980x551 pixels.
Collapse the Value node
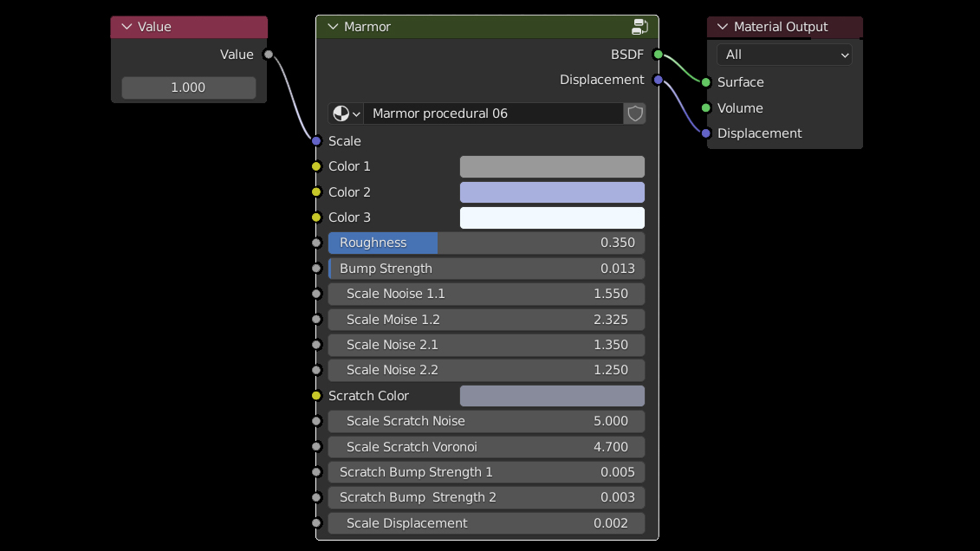point(127,27)
